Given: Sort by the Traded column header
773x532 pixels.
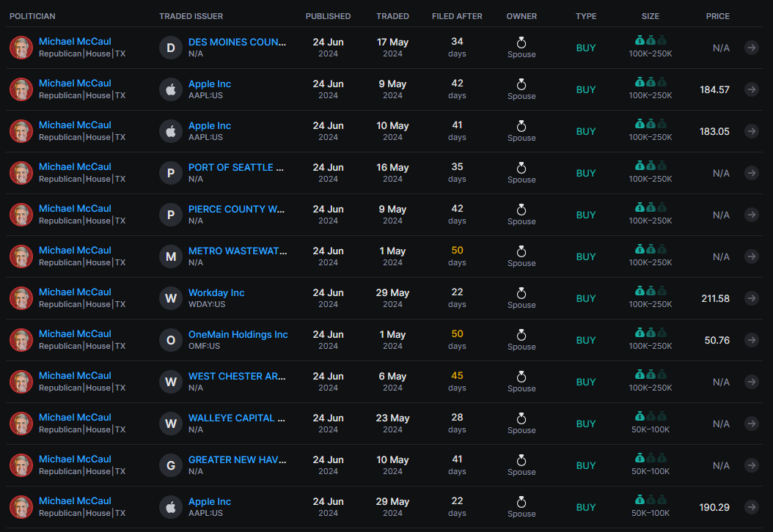Looking at the screenshot, I should [x=393, y=16].
